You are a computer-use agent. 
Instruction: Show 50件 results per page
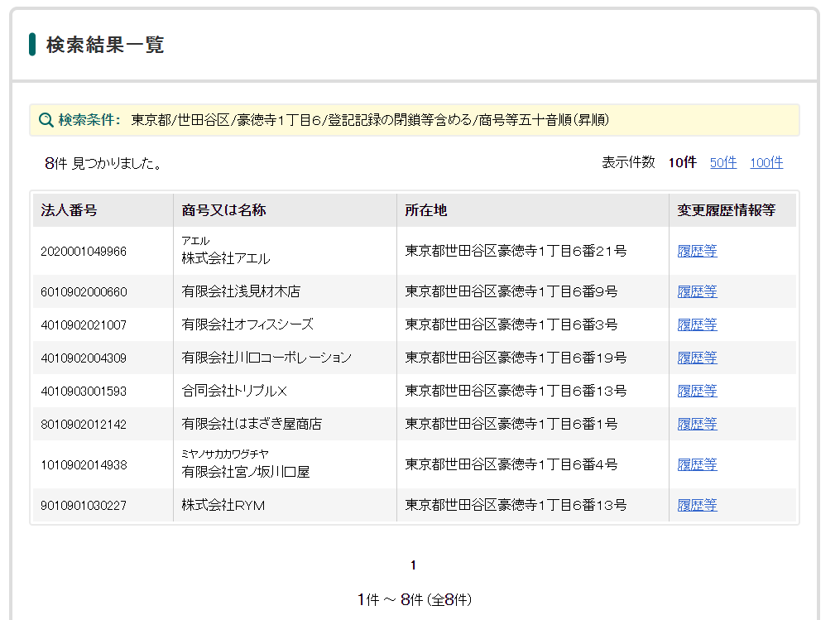click(x=723, y=162)
